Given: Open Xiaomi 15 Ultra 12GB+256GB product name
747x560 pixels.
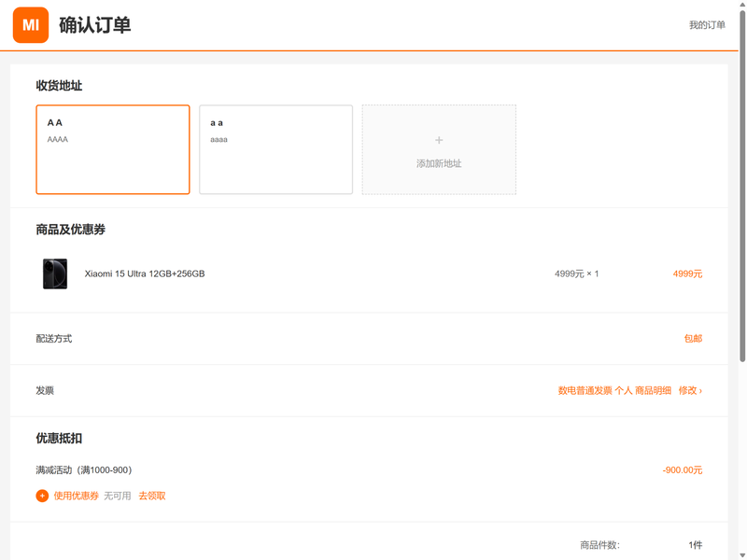Looking at the screenshot, I should tap(145, 273).
